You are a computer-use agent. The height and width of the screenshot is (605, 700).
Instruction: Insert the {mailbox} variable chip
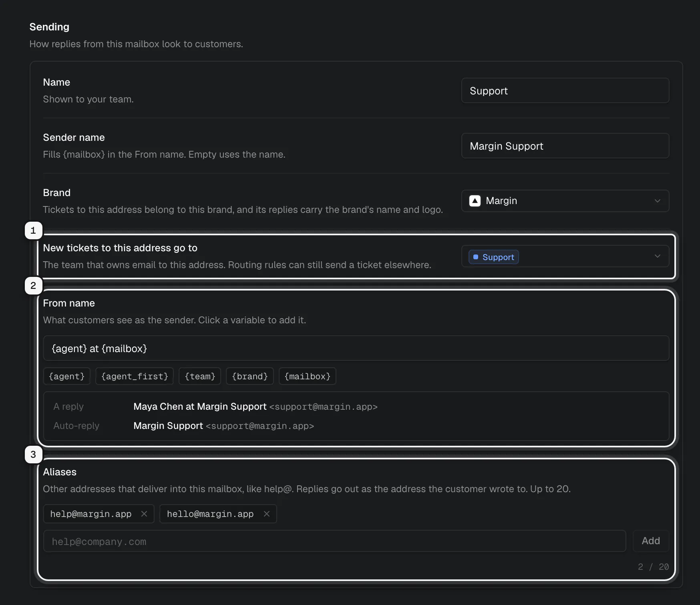[x=308, y=377]
